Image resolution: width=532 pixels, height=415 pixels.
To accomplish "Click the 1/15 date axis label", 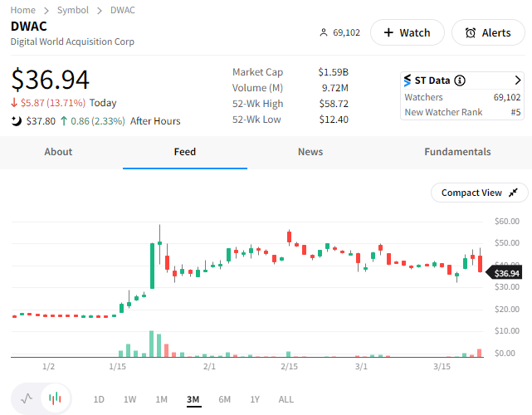I will point(117,367).
